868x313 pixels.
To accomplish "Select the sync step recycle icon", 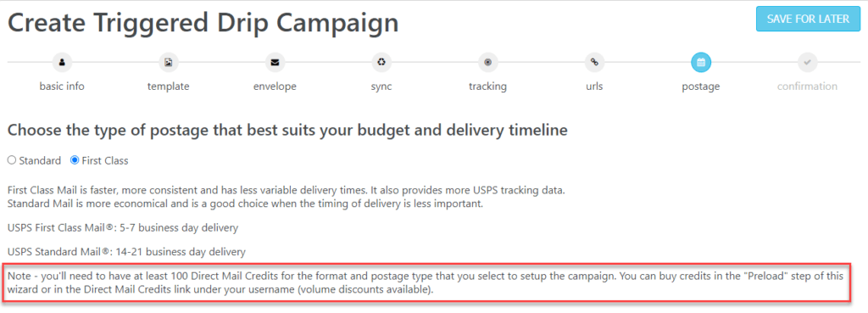I will tap(381, 63).
